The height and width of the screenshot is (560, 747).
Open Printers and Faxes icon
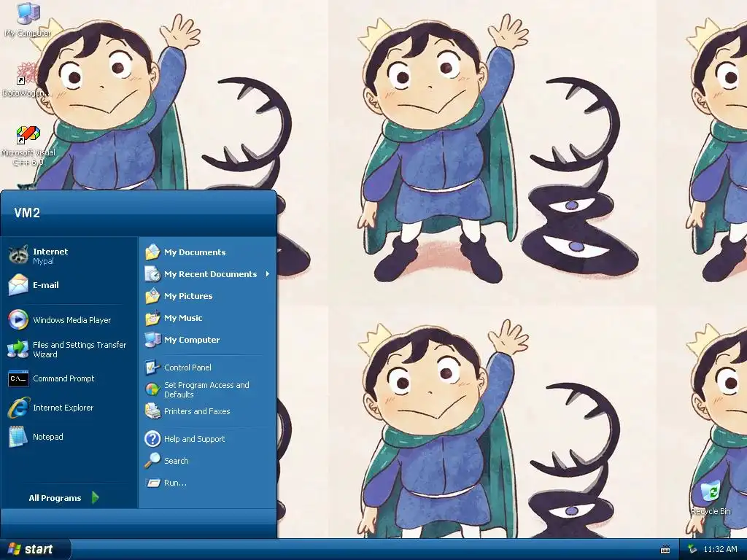(152, 411)
